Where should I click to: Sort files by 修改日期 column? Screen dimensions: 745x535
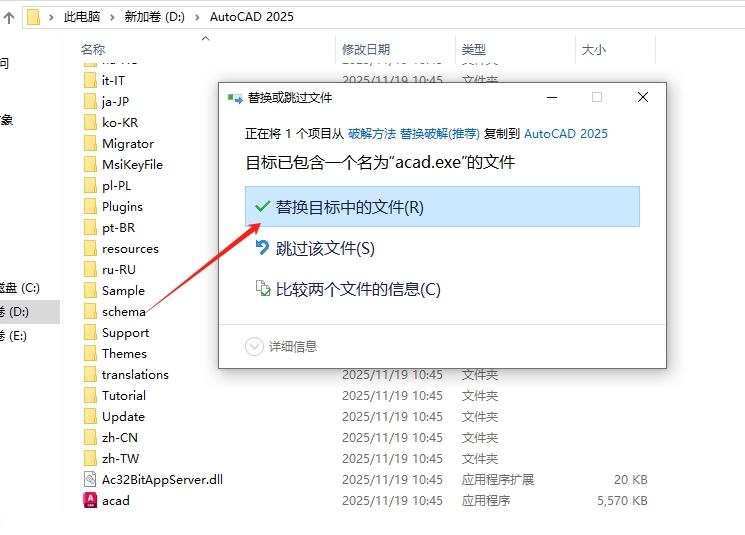coord(366,49)
